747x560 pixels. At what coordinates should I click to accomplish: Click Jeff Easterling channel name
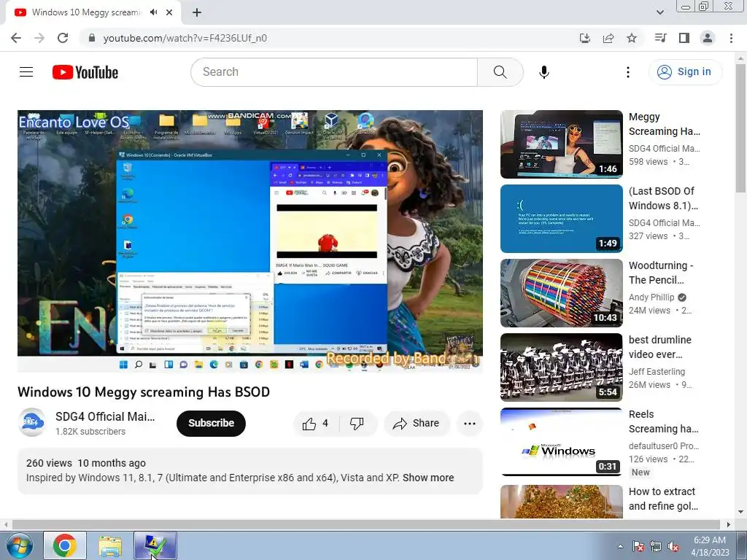tap(657, 371)
